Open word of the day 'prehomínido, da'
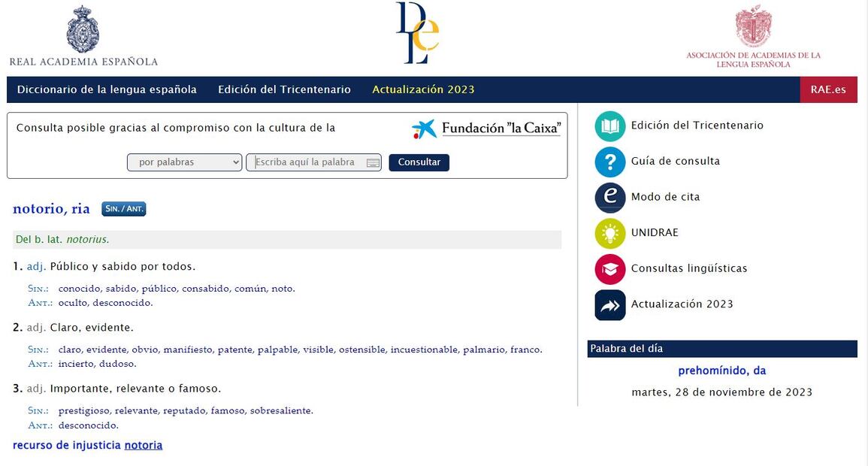The image size is (868, 466). click(x=721, y=371)
